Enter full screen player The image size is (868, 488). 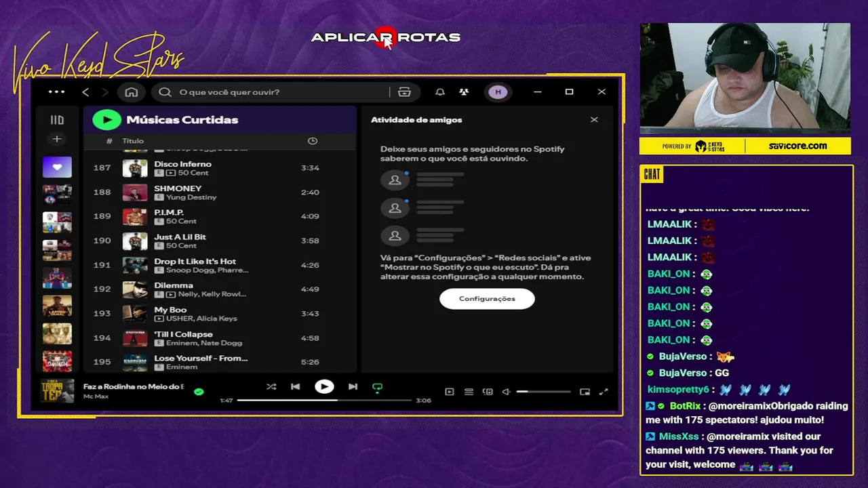[604, 392]
